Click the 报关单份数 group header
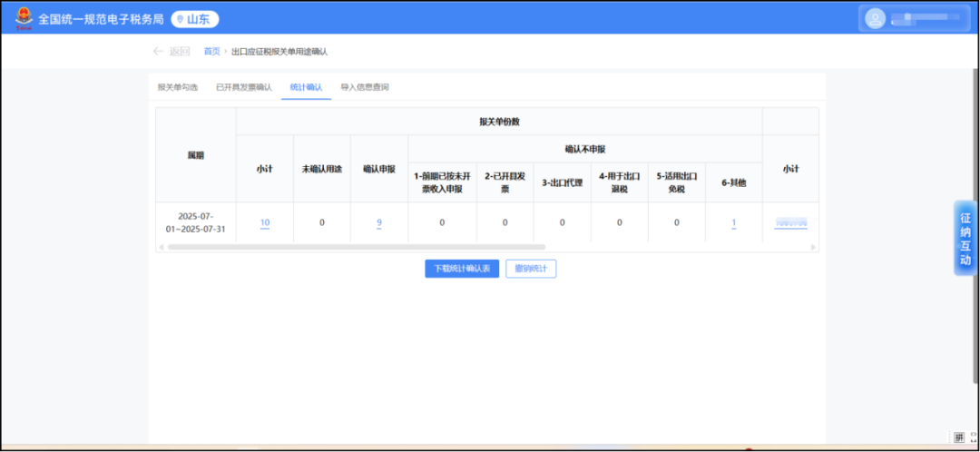The width and height of the screenshot is (980, 452). click(x=499, y=122)
